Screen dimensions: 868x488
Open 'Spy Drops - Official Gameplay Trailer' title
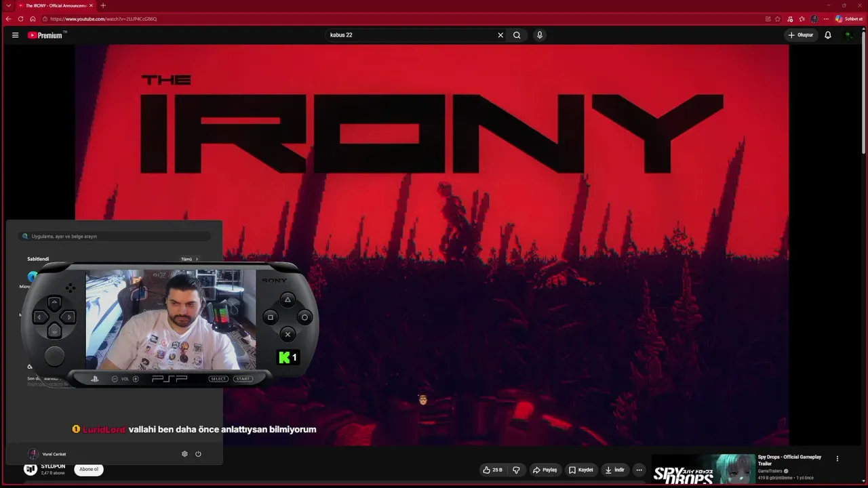tap(789, 460)
